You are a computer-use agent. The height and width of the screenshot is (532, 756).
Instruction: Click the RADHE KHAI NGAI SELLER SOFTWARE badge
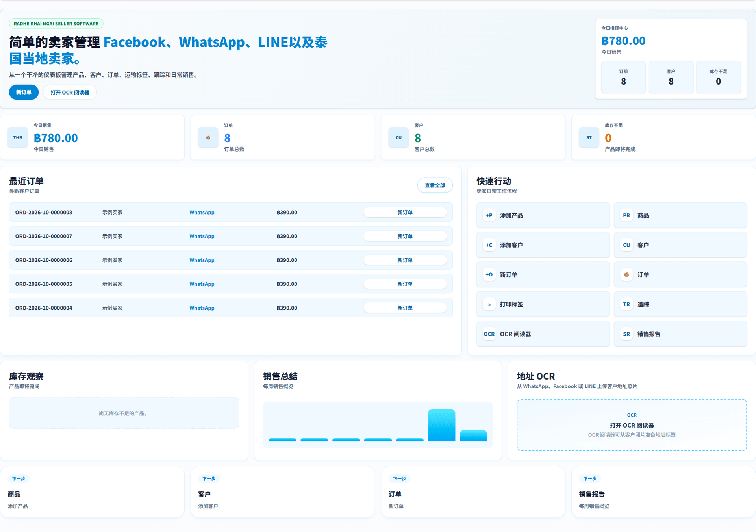pos(56,24)
